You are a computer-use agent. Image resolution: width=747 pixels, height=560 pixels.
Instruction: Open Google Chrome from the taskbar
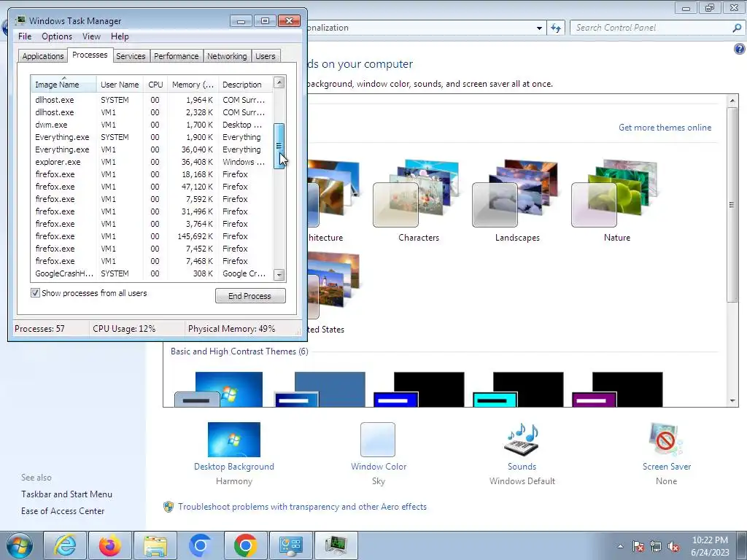tap(246, 545)
